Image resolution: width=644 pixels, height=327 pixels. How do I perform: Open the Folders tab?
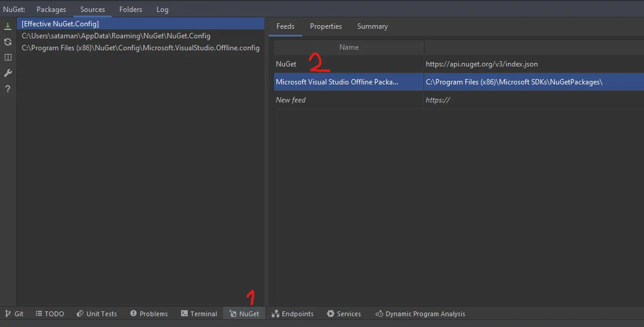click(x=131, y=10)
